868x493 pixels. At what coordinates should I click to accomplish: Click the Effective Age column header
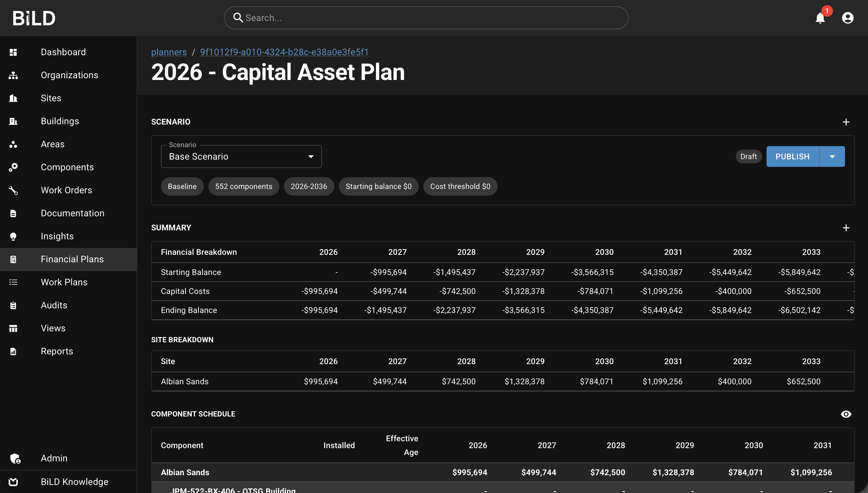402,445
